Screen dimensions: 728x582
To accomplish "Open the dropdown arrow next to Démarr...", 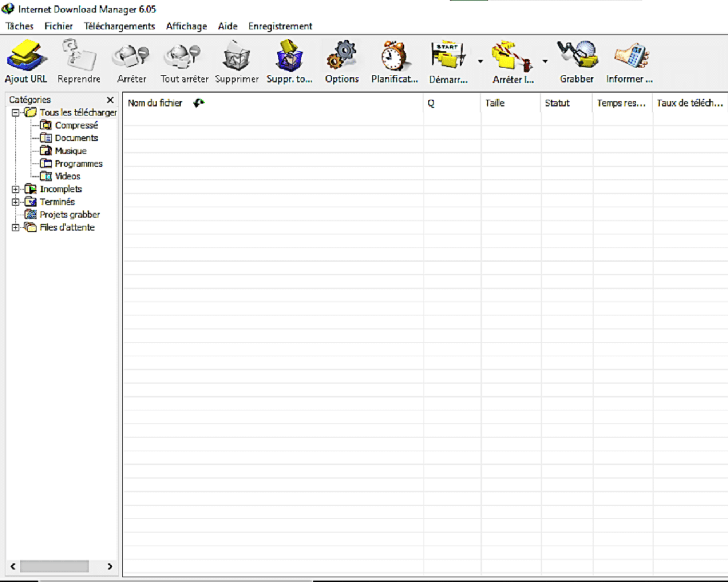I will coord(480,61).
